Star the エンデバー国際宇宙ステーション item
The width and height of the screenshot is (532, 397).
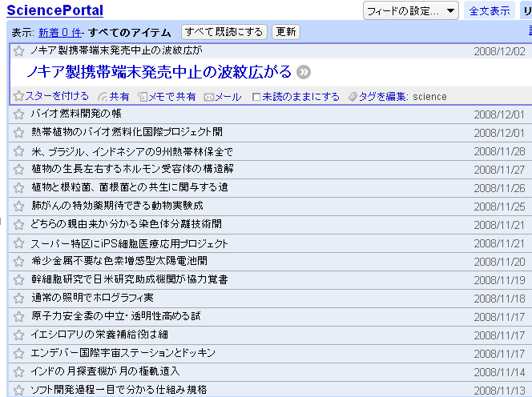click(18, 354)
